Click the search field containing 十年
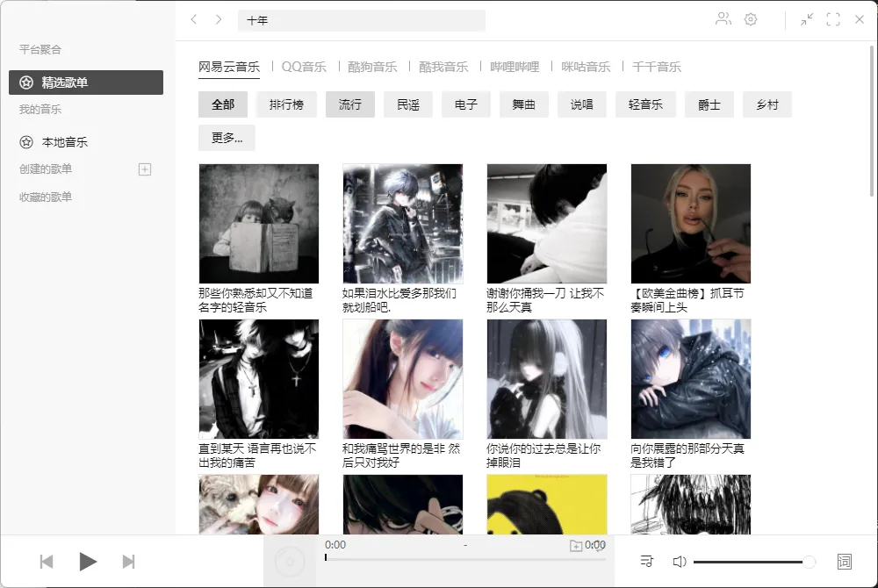 362,21
